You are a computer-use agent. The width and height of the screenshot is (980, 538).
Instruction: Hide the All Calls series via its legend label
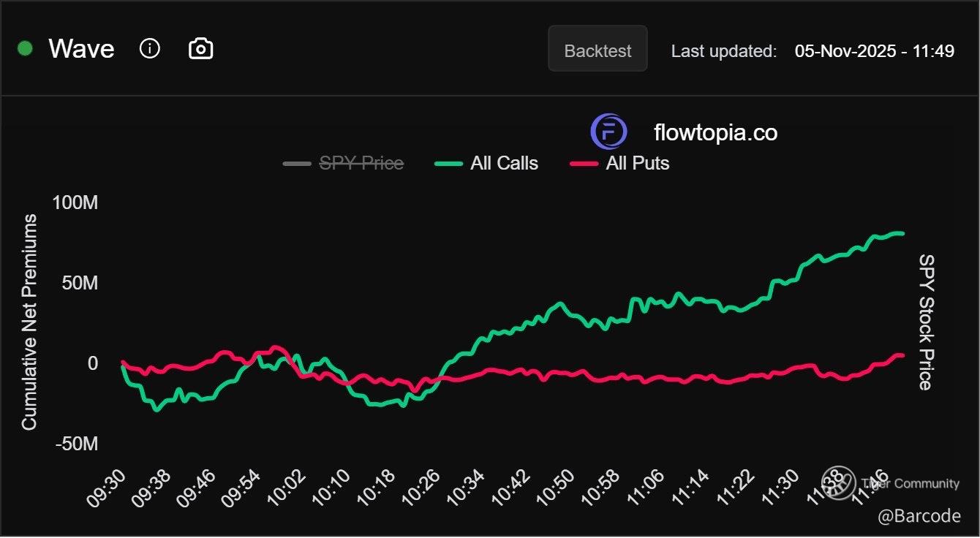point(504,163)
